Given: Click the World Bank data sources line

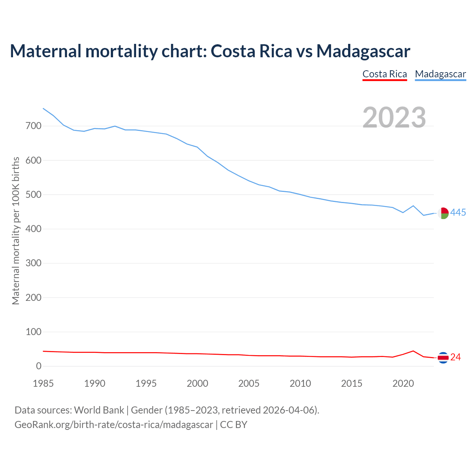Looking at the screenshot, I should tap(167, 410).
